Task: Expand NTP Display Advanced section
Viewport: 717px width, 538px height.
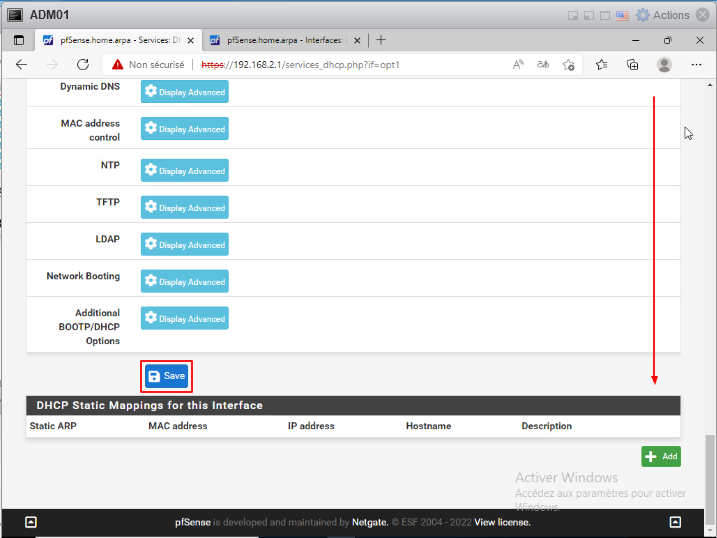Action: pyautogui.click(x=184, y=171)
